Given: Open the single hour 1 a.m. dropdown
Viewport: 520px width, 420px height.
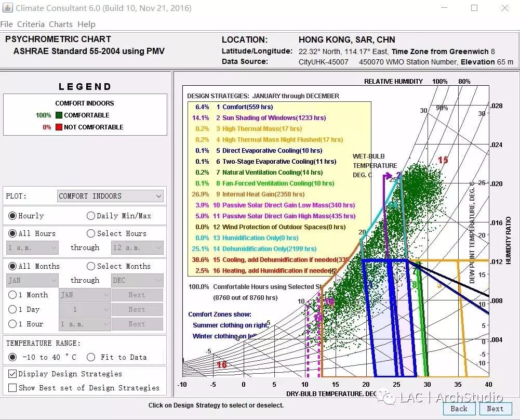Looking at the screenshot, I should tap(85, 324).
